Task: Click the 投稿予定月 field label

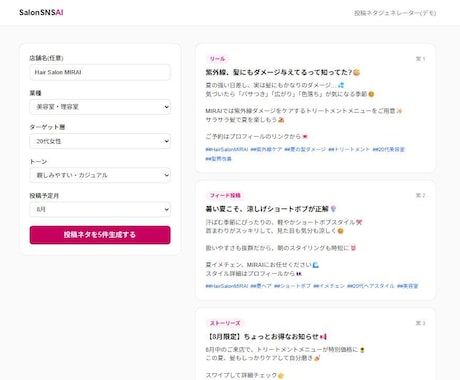Action: point(44,196)
